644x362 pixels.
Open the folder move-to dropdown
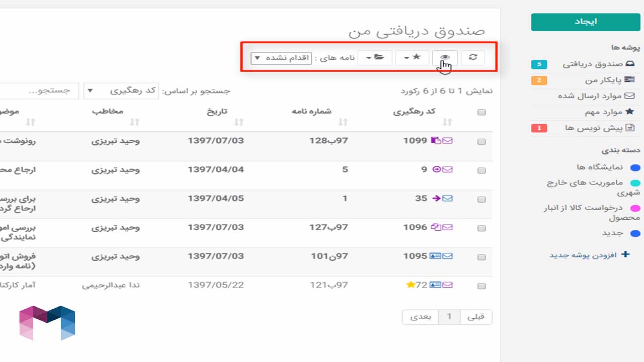pos(375,57)
